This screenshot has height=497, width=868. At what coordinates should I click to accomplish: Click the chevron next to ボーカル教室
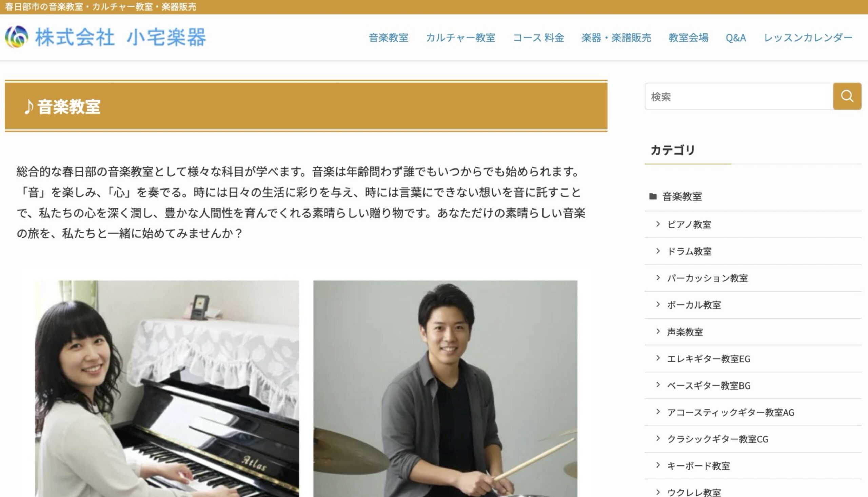coord(658,304)
